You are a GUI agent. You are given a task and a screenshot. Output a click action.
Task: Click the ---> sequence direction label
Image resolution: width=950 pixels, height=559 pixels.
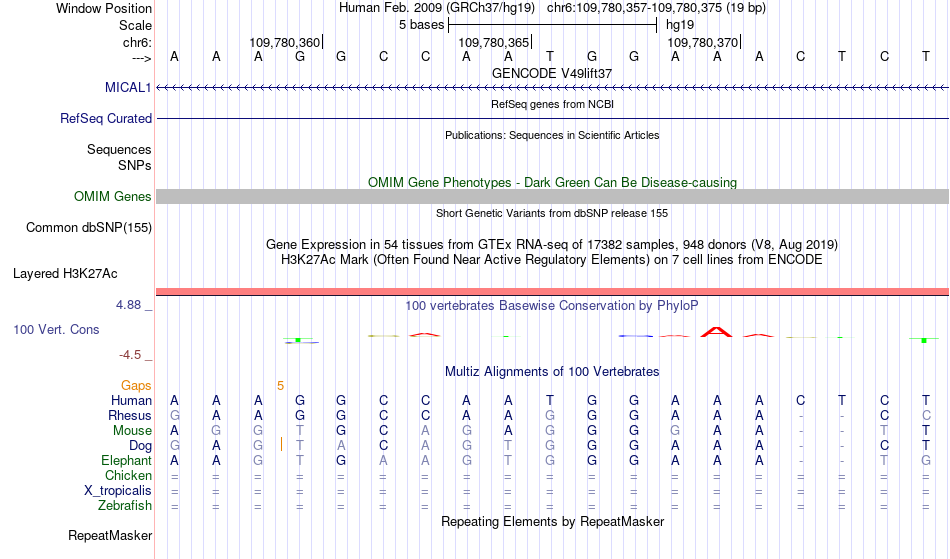click(x=141, y=58)
